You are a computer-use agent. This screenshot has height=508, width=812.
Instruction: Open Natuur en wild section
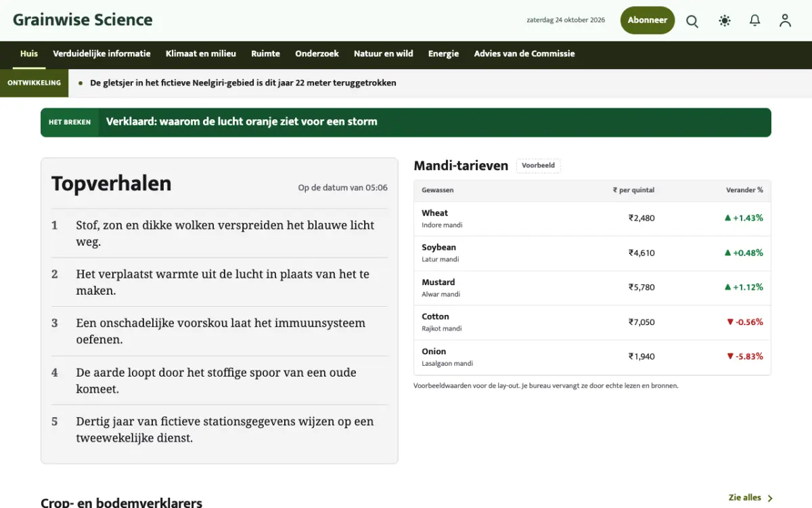(x=383, y=54)
